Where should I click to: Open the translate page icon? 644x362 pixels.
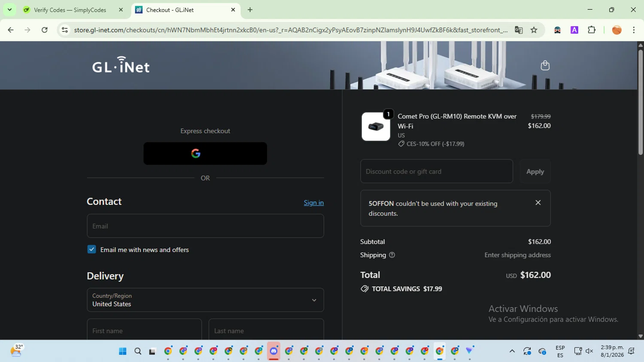pyautogui.click(x=519, y=30)
